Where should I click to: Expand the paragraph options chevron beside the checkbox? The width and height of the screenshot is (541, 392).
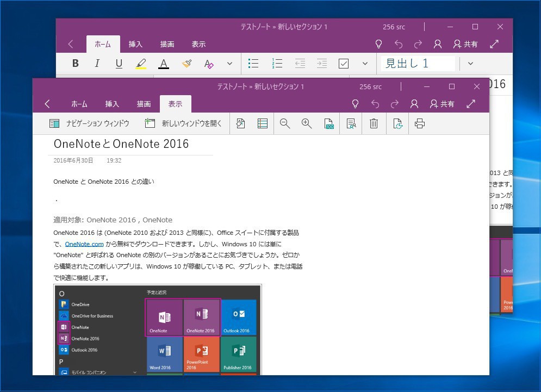pos(365,64)
